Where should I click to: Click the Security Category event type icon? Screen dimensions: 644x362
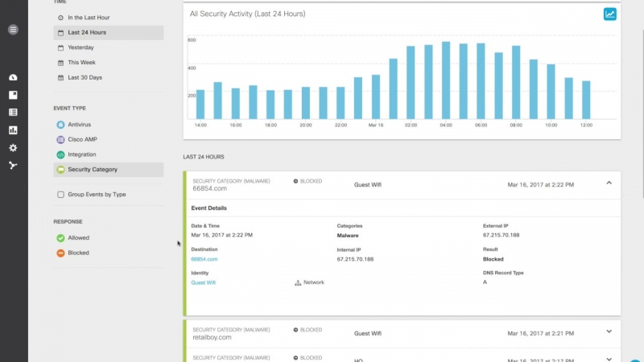coord(61,170)
